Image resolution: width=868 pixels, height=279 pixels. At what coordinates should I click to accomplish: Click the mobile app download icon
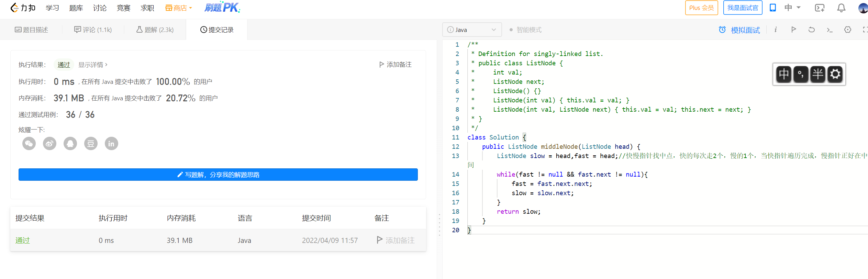(772, 8)
